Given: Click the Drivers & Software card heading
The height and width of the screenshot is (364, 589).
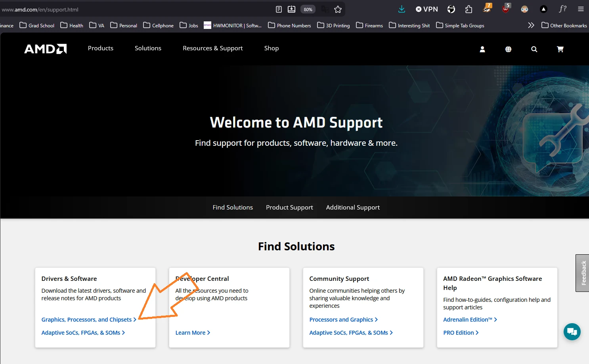Looking at the screenshot, I should 69,279.
